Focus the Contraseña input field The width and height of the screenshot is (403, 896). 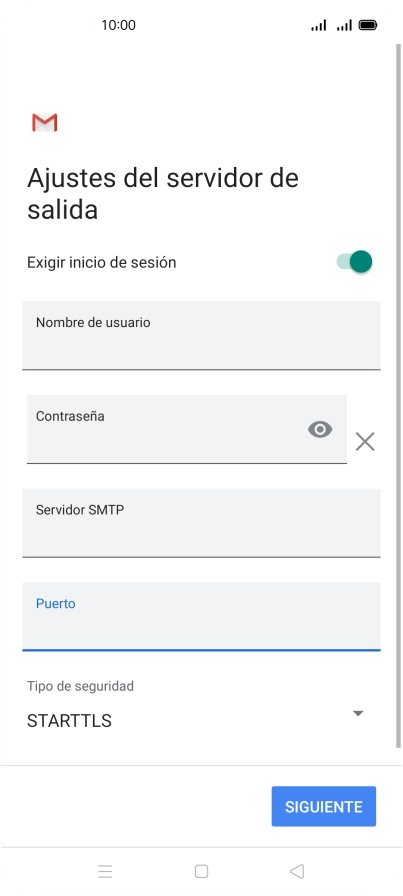(187, 429)
